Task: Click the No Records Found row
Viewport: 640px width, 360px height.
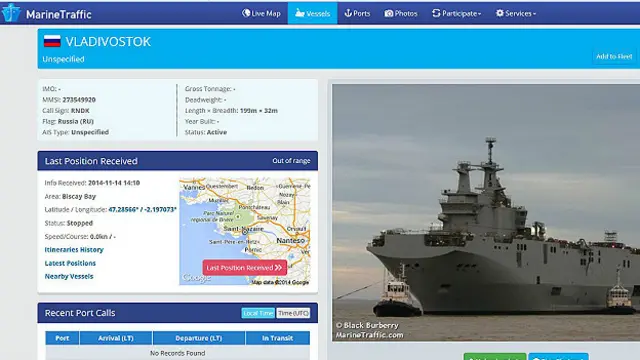Action: [x=178, y=353]
